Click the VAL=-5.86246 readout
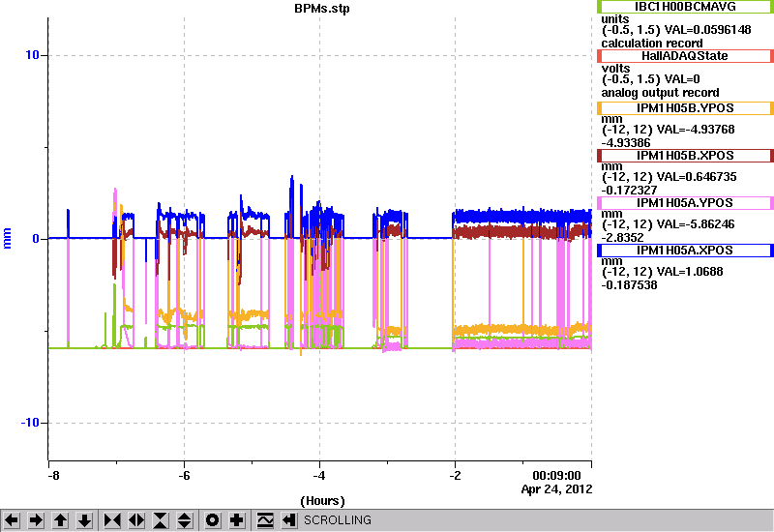This screenshot has width=774, height=532. (700, 224)
